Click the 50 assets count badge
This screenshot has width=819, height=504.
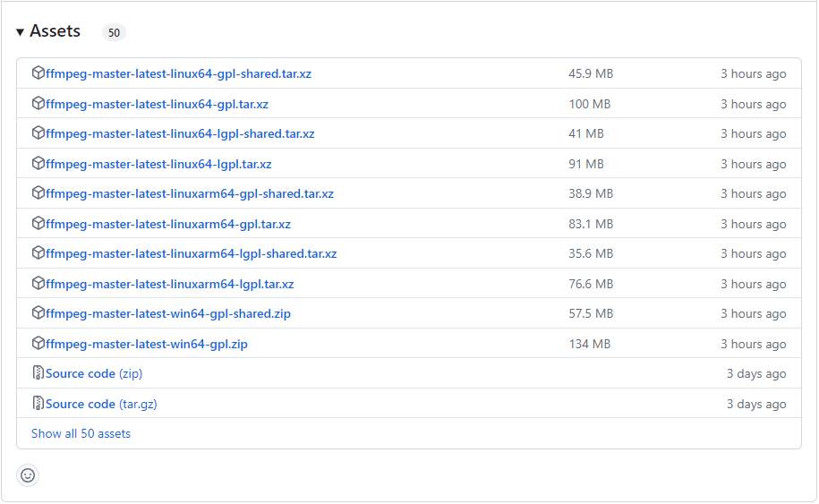pyautogui.click(x=114, y=33)
